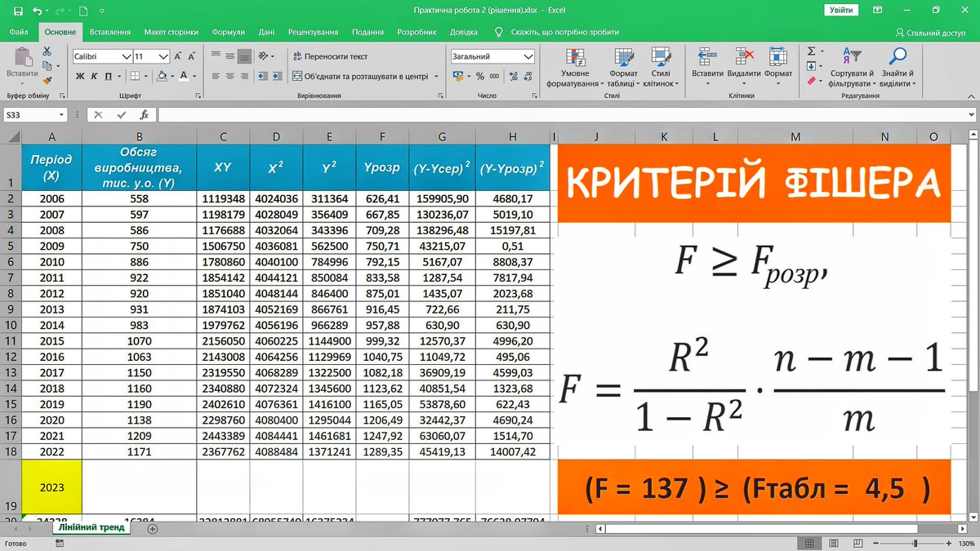Decrease decimal places
The image size is (980, 551).
tap(527, 76)
